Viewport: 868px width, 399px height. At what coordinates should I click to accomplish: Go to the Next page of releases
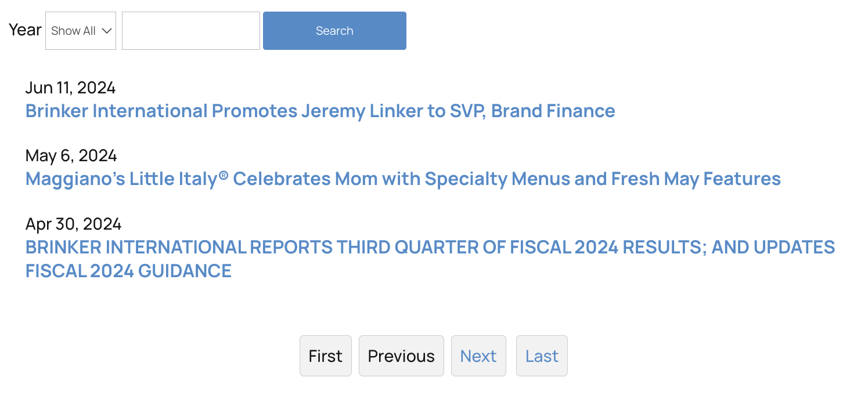point(478,356)
